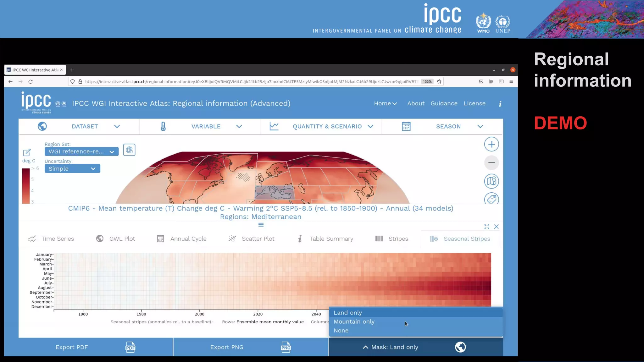Screen dimensions: 644x362
Task: Switch to Table Summary tab
Action: pos(325,239)
